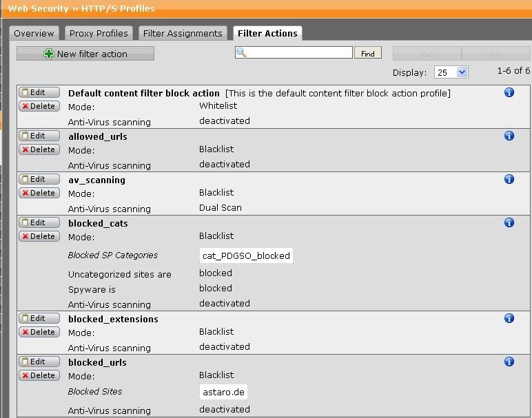Open the Display count dropdown

pos(451,72)
